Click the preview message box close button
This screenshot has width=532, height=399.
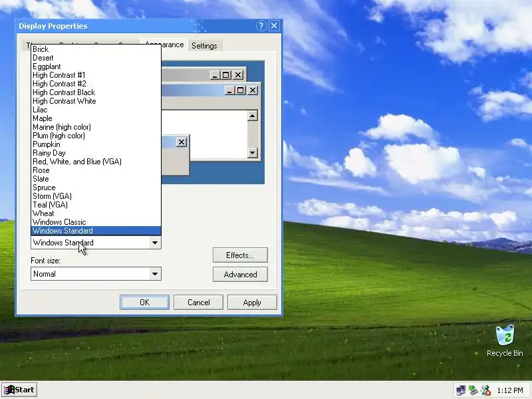pyautogui.click(x=182, y=142)
